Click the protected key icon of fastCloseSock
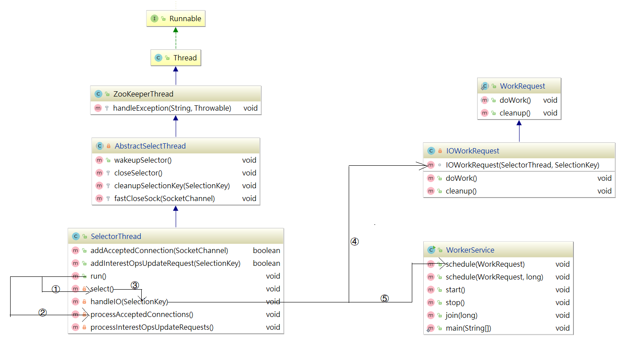This screenshot has width=644, height=354. (108, 198)
